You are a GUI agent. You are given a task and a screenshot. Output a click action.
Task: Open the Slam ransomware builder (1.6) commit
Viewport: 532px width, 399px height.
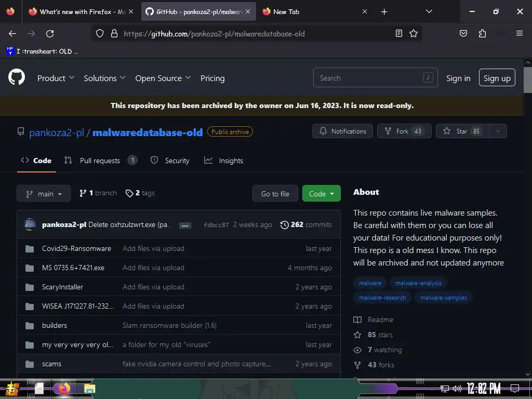click(169, 325)
